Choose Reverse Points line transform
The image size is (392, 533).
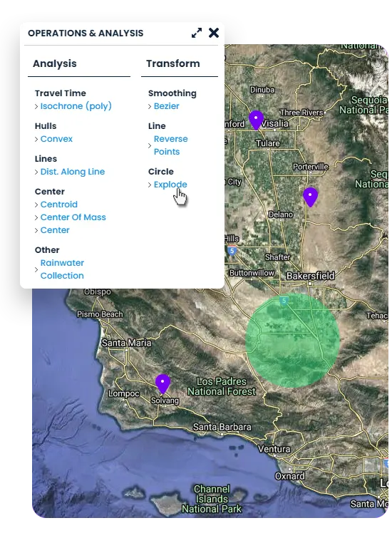[170, 145]
